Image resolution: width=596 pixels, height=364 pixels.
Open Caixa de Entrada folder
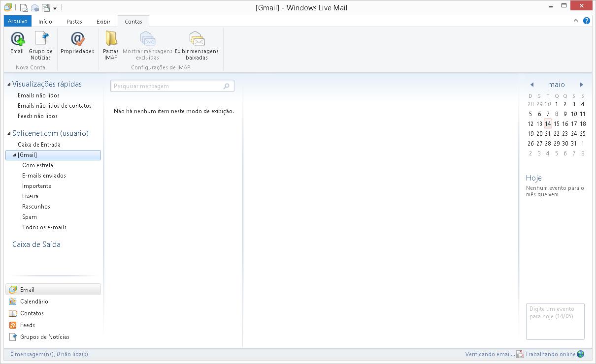pyautogui.click(x=39, y=145)
